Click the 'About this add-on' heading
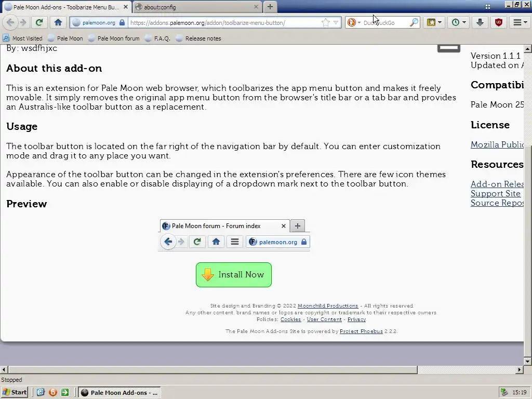The width and height of the screenshot is (532, 399). click(x=54, y=68)
